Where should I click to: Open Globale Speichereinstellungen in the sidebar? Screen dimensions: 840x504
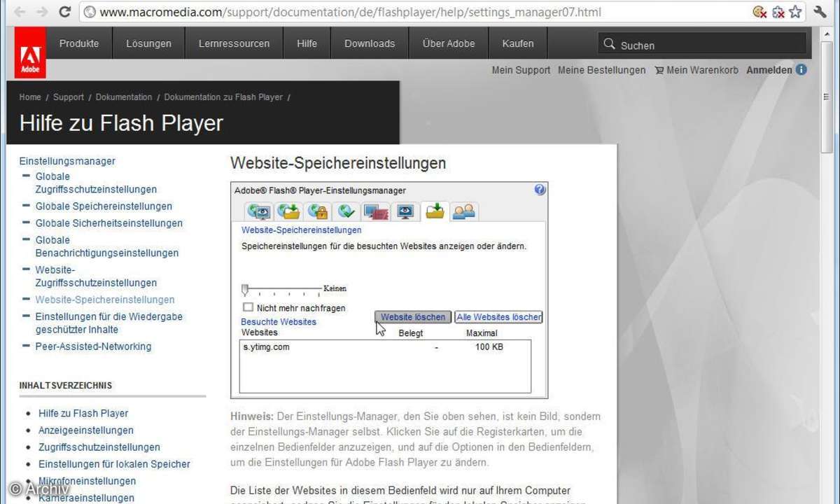pos(104,206)
